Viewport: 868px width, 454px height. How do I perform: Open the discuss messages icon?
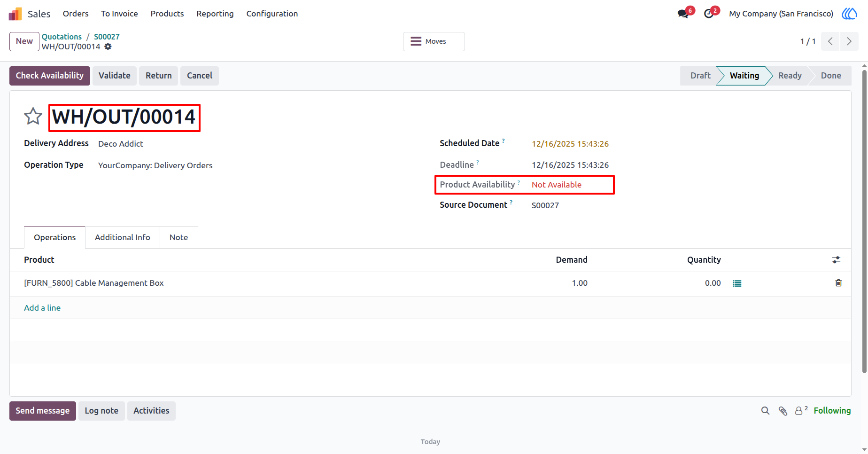(683, 14)
